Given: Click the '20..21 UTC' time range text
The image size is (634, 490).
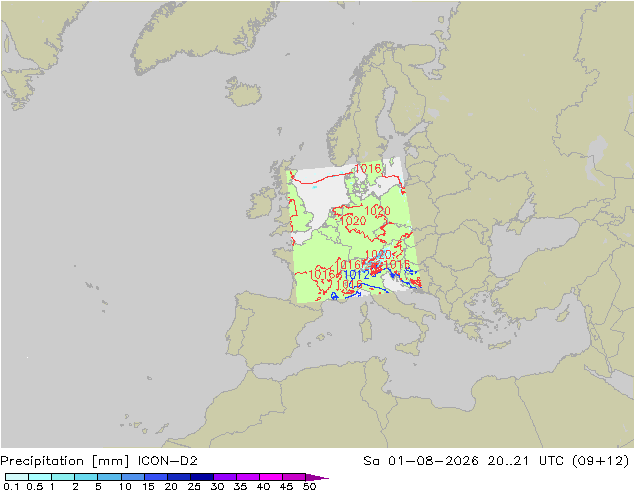Looking at the screenshot, I should 525,461.
